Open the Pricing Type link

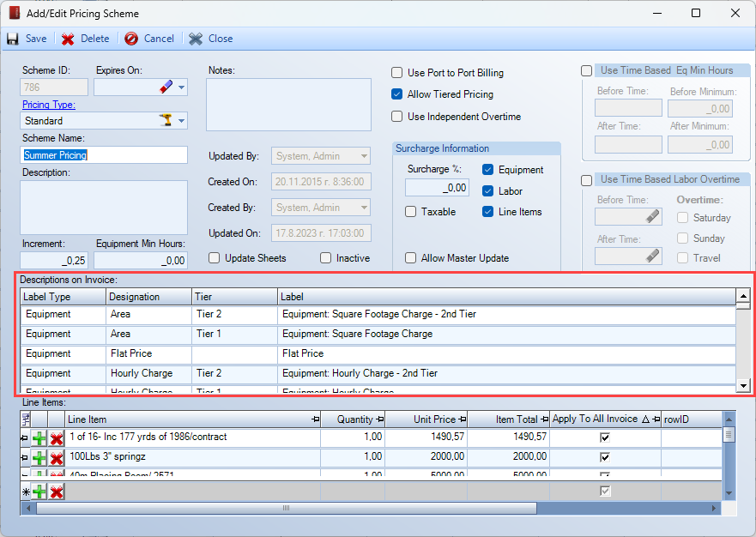(x=49, y=105)
